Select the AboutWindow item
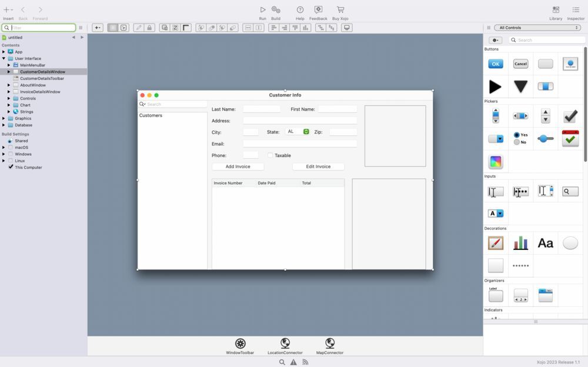 click(x=33, y=85)
